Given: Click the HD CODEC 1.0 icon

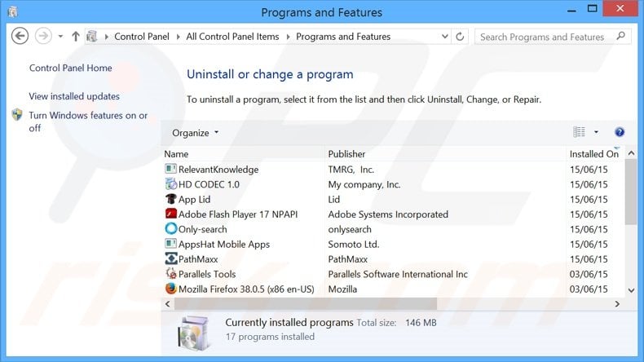Looking at the screenshot, I should tap(170, 184).
